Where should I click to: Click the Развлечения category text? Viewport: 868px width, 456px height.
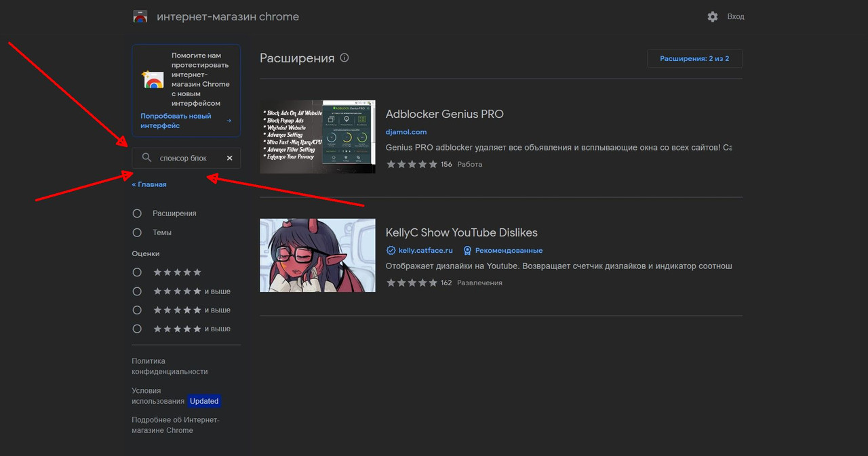pyautogui.click(x=479, y=283)
